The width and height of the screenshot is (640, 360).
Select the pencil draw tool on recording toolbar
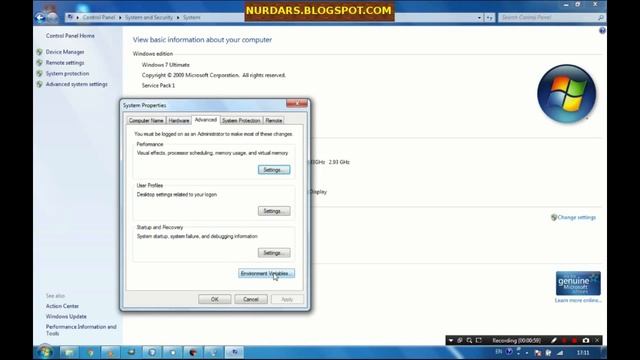tap(554, 340)
